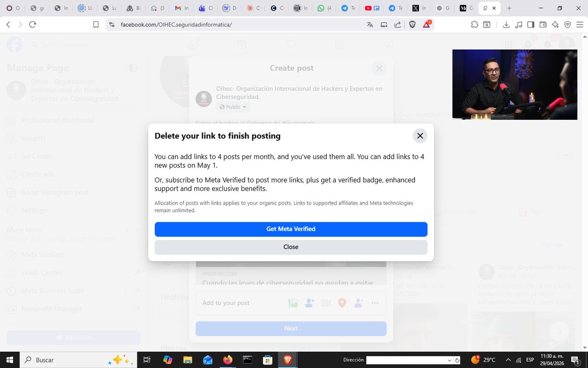Image resolution: width=588 pixels, height=368 pixels.
Task: Open more options dots in Add to your post
Action: pyautogui.click(x=375, y=303)
